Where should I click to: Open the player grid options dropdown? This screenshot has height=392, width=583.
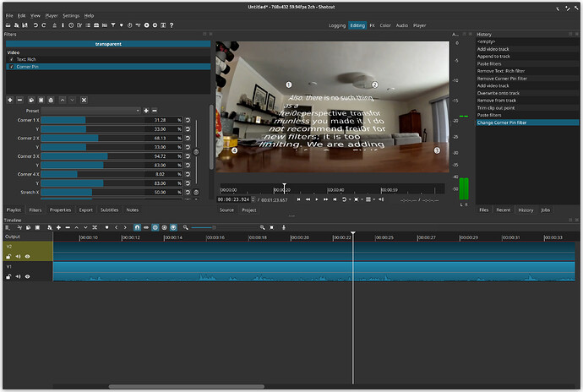372,199
